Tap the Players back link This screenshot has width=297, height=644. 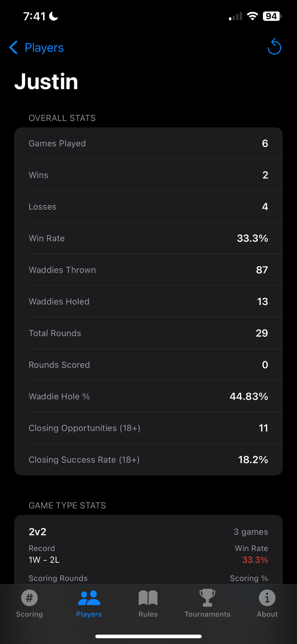(x=44, y=47)
